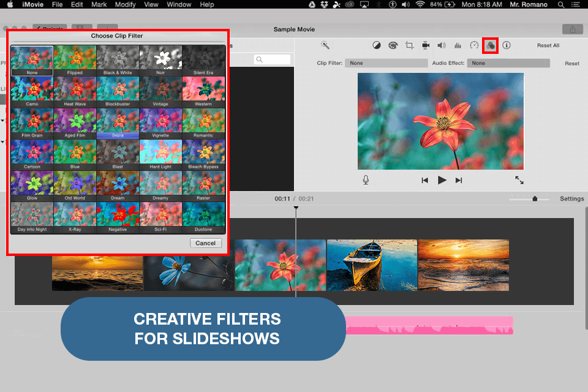
Task: Click the AirPlay display icon
Action: [x=364, y=4]
